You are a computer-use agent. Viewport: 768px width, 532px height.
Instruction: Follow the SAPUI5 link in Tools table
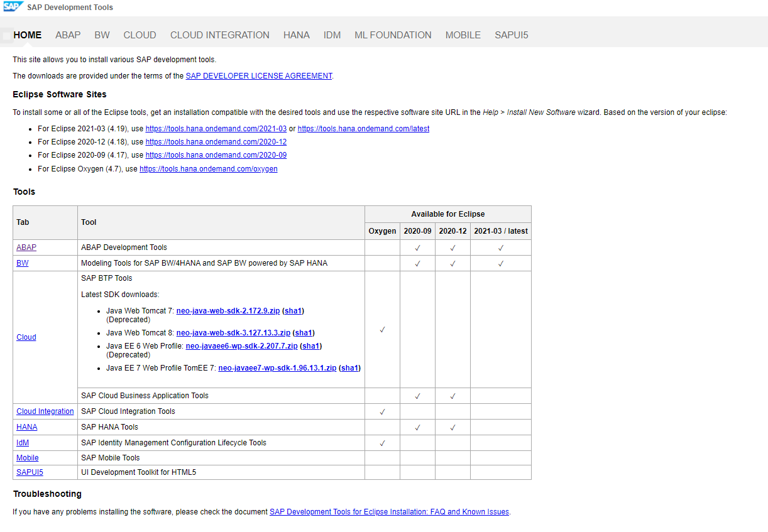click(x=30, y=472)
